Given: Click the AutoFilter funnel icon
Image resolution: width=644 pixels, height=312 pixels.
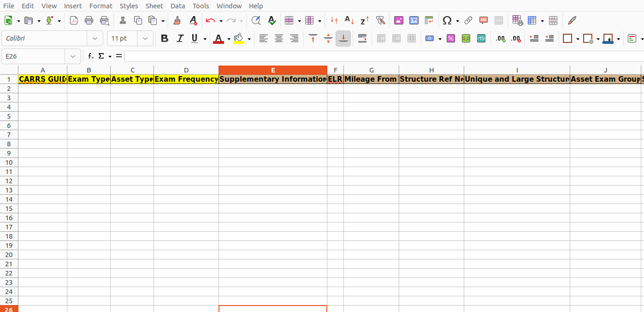Looking at the screenshot, I should 380,20.
